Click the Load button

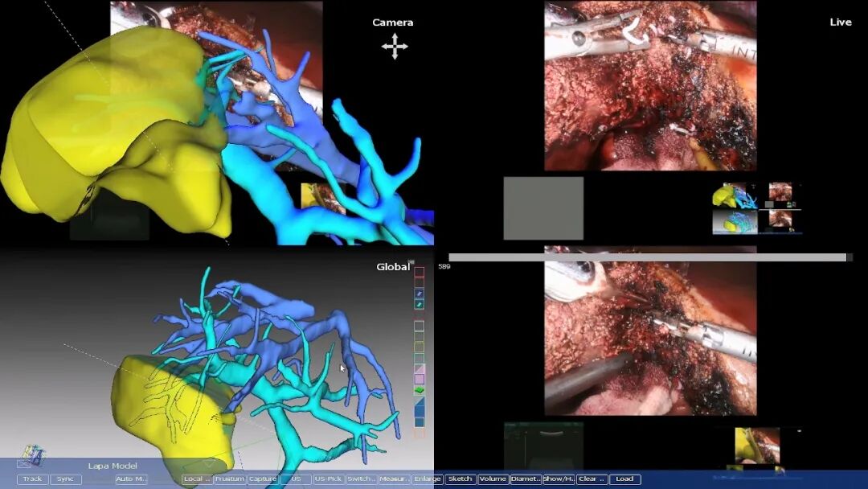tap(624, 479)
